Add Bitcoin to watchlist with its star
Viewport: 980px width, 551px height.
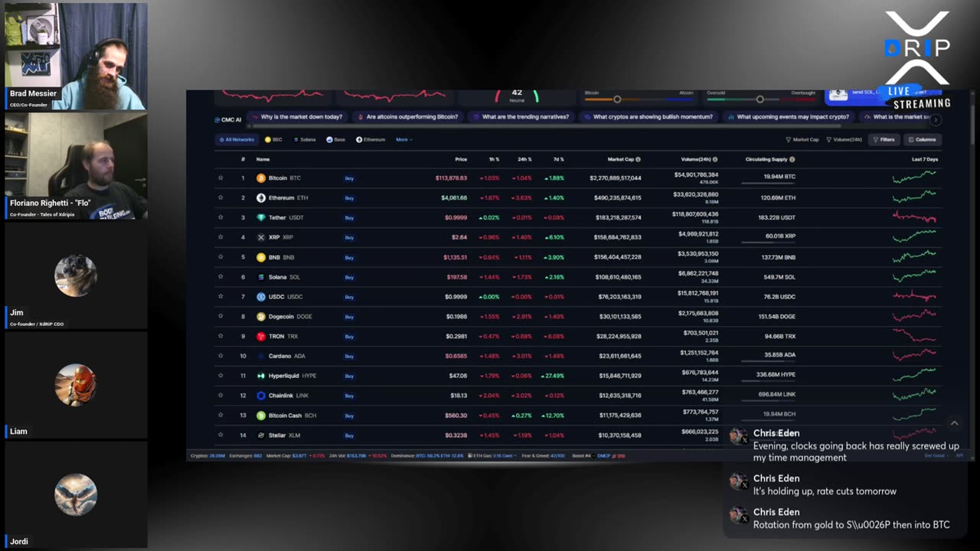tap(220, 178)
